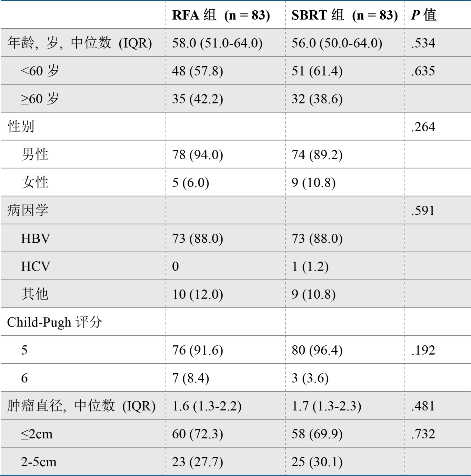Click the ≥60 岁 row label
Viewport: 471px width, 476px height.
[x=40, y=99]
